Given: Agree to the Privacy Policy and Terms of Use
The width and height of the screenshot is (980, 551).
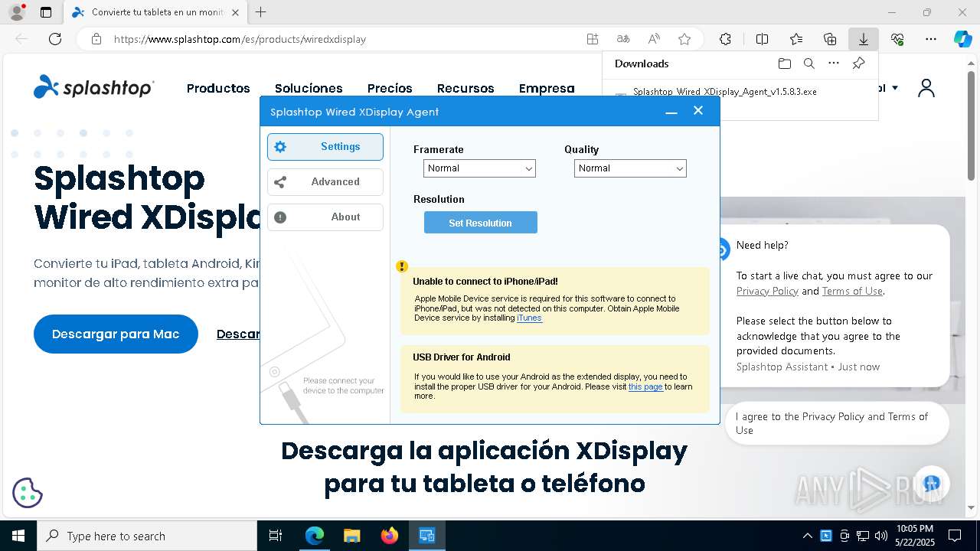Looking at the screenshot, I should 837,423.
